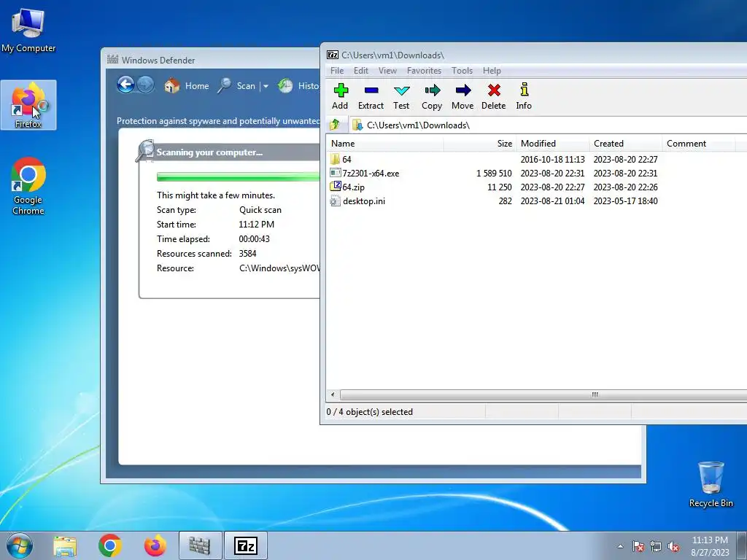
Task: Click the Copy tool in 7-Zip
Action: click(x=432, y=97)
